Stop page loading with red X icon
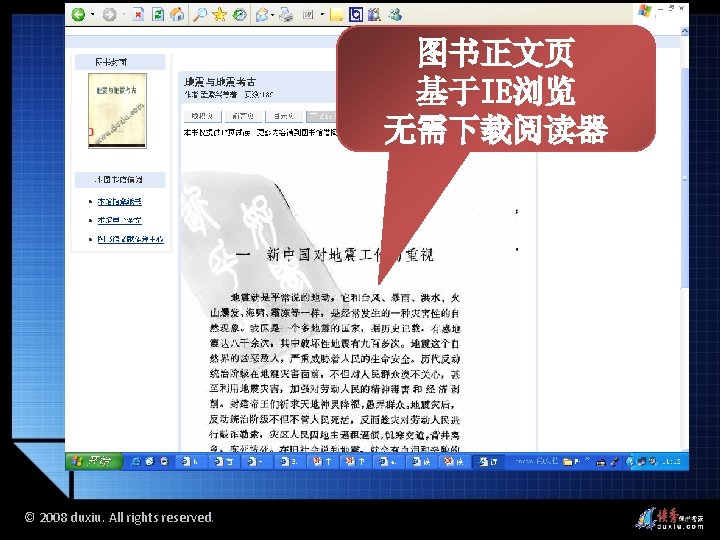Viewport: 720px width, 540px height. (138, 15)
